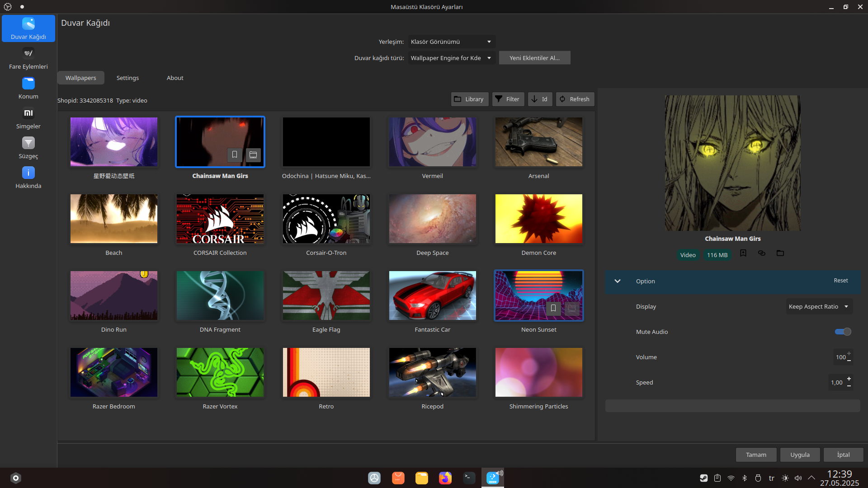Open the Fare Eylemleri sidebar section

28,59
